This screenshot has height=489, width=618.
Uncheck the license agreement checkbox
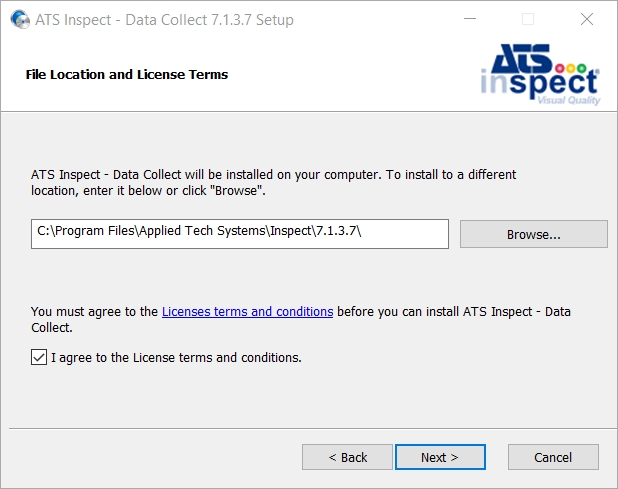pos(39,357)
